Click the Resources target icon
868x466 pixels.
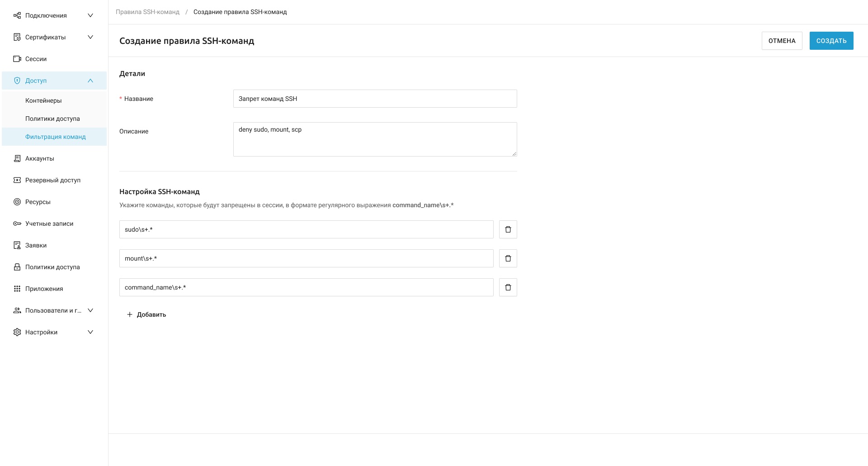(17, 202)
